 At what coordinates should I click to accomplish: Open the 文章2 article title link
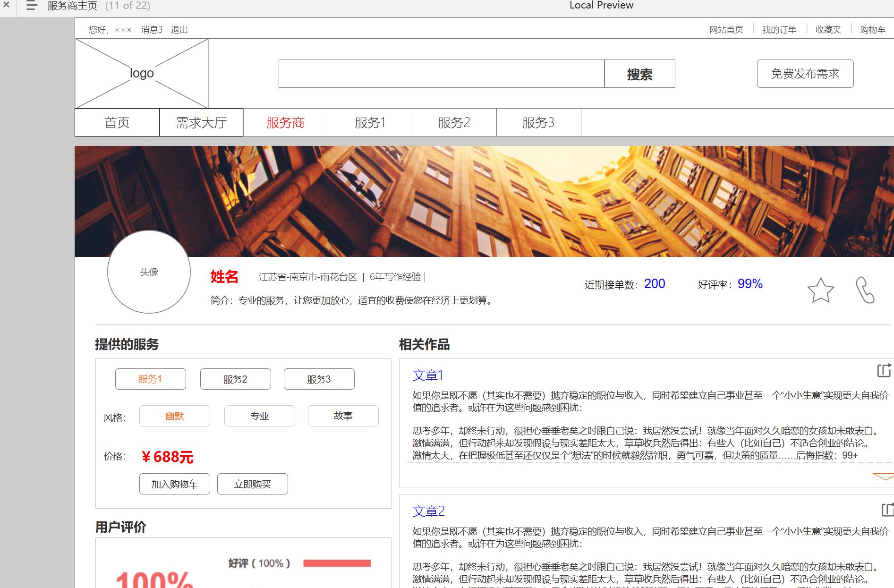tap(429, 511)
